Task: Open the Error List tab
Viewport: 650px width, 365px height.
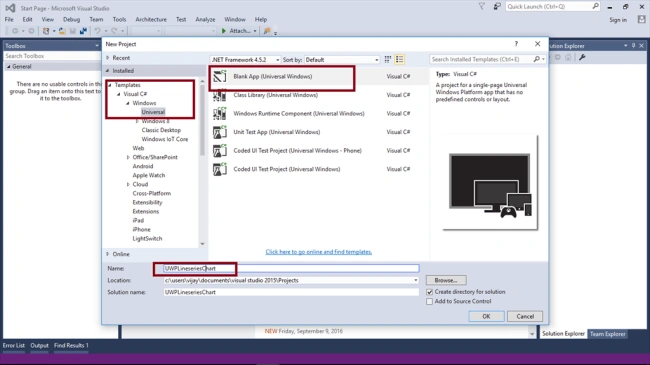Action: pos(14,346)
